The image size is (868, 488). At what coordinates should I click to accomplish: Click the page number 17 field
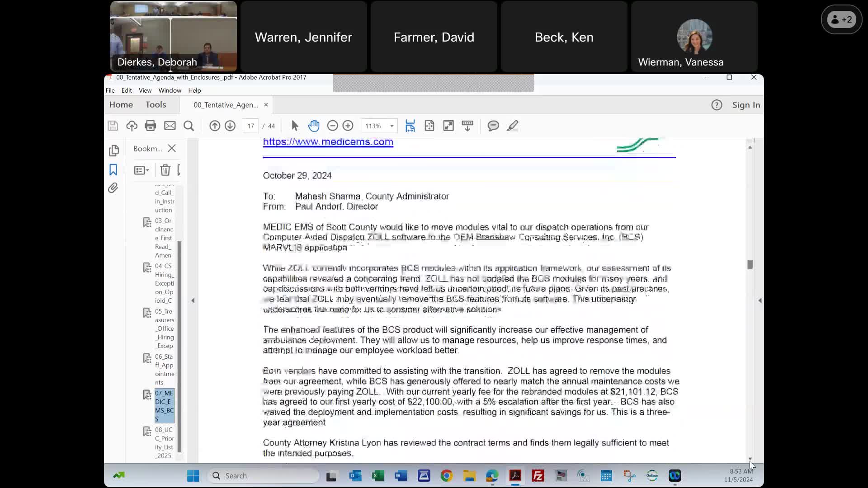point(250,126)
